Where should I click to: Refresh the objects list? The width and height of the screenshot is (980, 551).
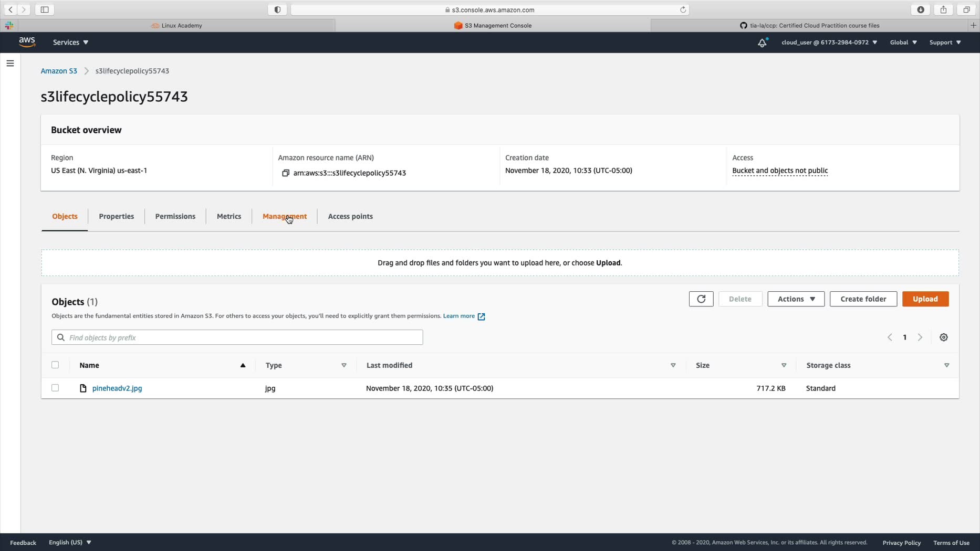pyautogui.click(x=701, y=299)
